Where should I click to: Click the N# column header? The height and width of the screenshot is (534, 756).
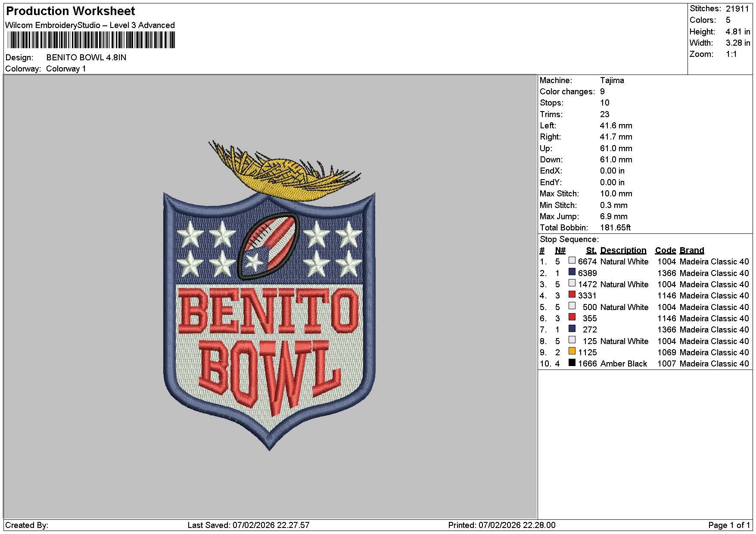tap(560, 250)
